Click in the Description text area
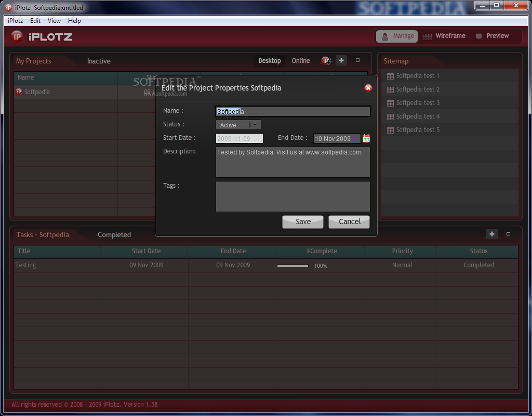The width and height of the screenshot is (532, 416). point(293,162)
